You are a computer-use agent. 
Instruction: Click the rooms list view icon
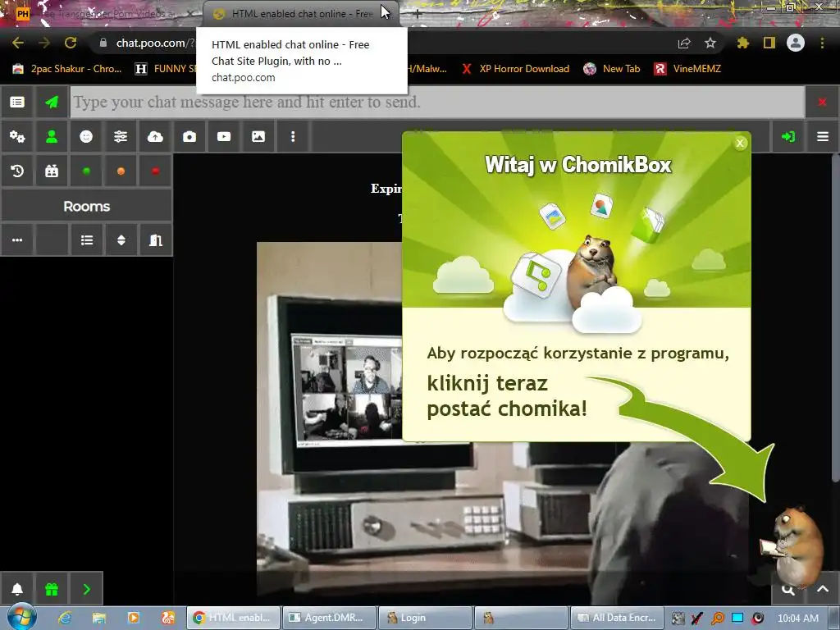pyautogui.click(x=86, y=240)
